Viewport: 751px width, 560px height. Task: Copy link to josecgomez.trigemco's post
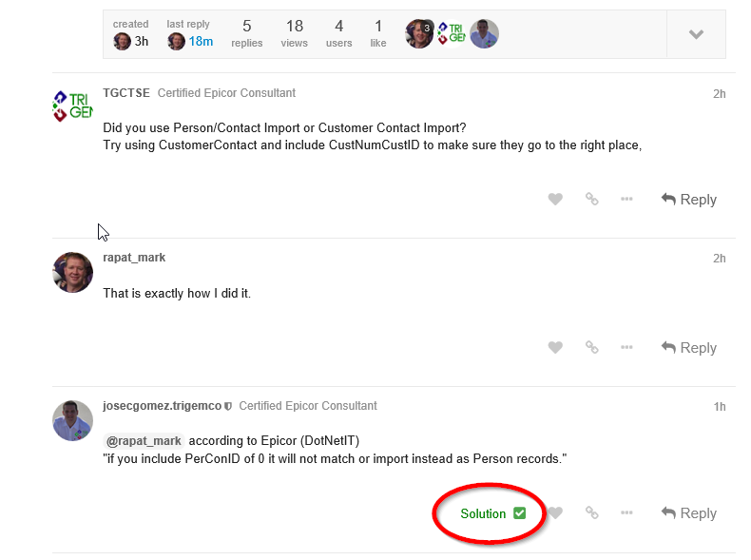tap(592, 513)
